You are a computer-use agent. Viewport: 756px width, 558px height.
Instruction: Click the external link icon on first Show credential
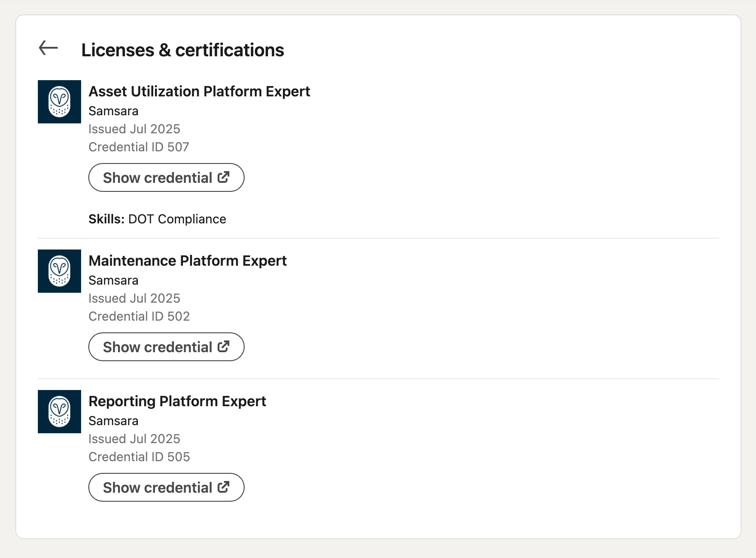[223, 177]
